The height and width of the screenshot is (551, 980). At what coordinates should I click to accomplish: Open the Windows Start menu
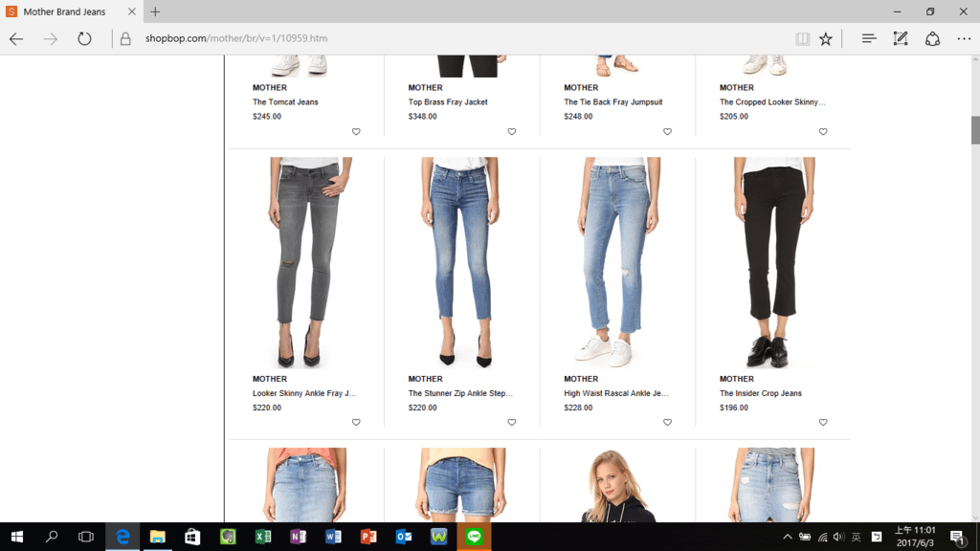click(x=17, y=537)
